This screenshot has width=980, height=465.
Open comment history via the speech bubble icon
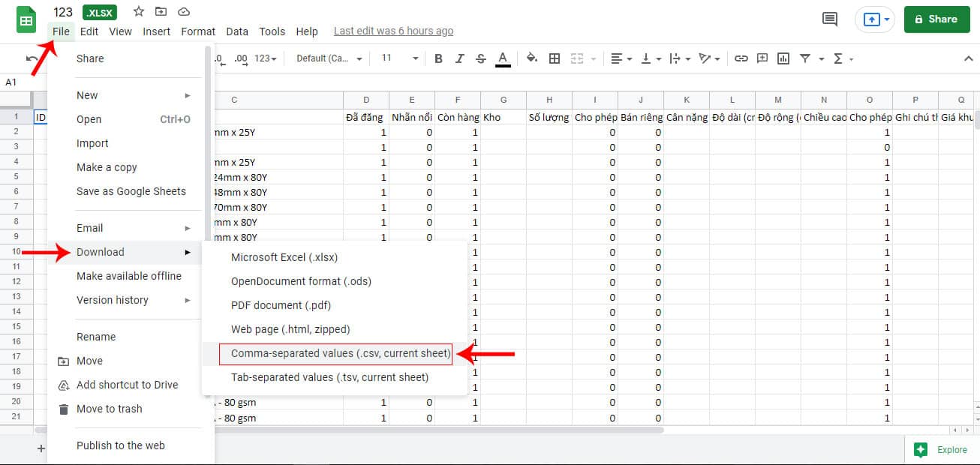(x=828, y=20)
